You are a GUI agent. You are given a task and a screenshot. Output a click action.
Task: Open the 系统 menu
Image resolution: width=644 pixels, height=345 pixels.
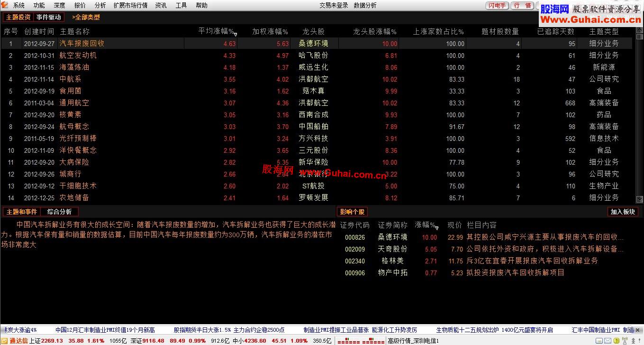[19, 5]
